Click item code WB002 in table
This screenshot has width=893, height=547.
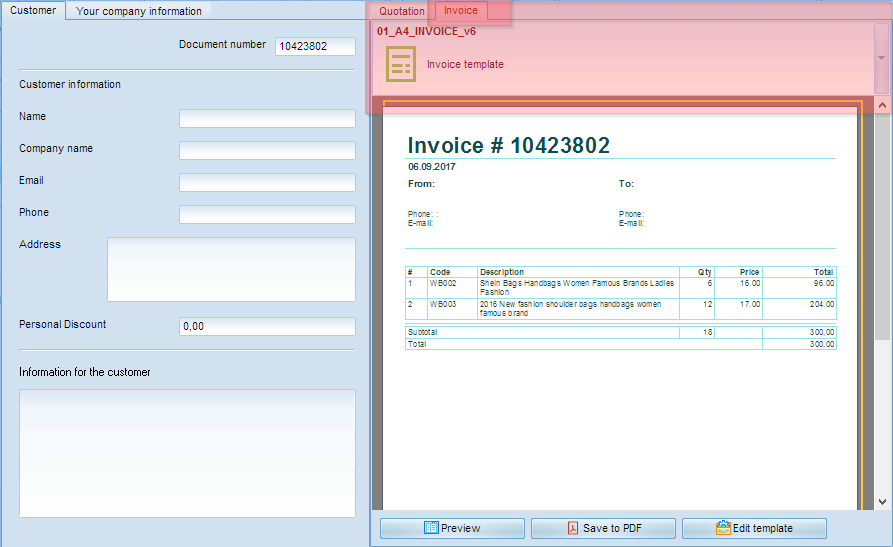[x=443, y=283]
